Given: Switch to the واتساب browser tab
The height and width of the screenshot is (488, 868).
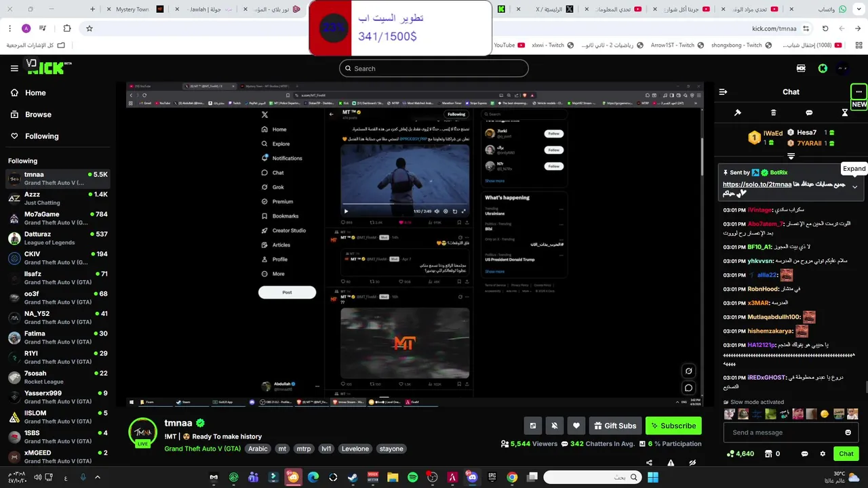Looking at the screenshot, I should pyautogui.click(x=831, y=9).
